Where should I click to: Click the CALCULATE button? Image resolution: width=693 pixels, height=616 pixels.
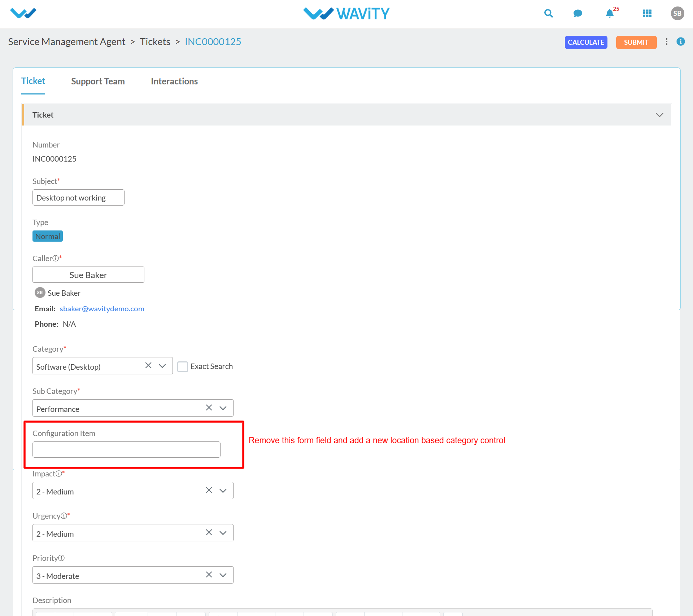pos(586,42)
